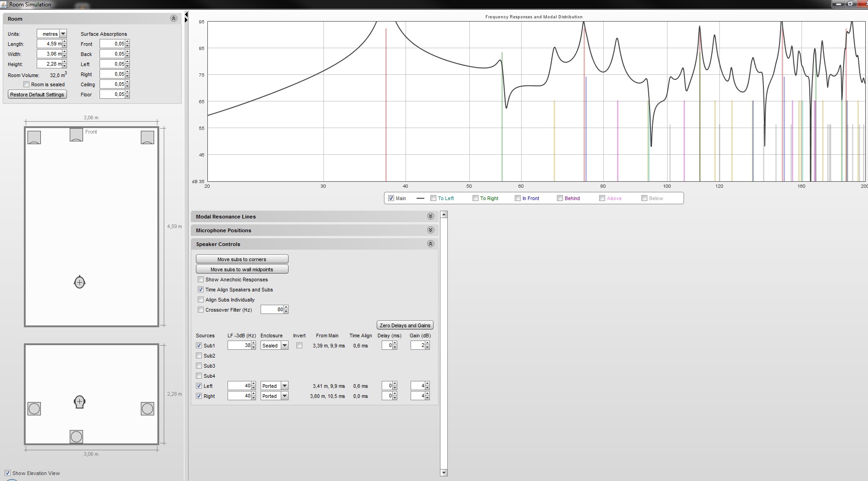This screenshot has height=481, width=868.
Task: Select the top-right speaker icon in plan view
Action: click(147, 137)
